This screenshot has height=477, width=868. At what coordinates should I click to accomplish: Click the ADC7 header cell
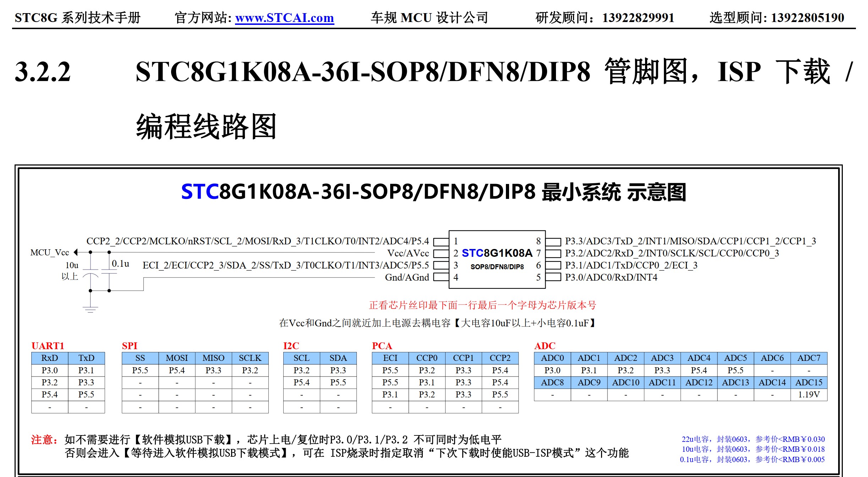tap(809, 358)
